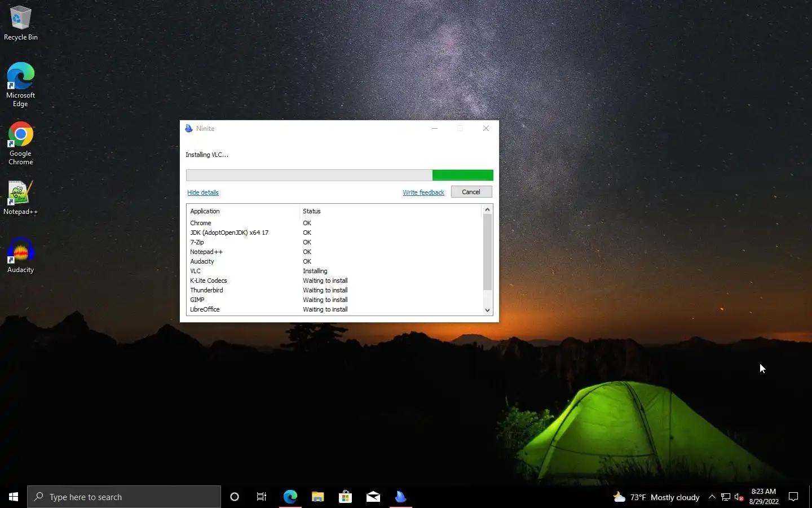Click the VLC Installing status
812x508 pixels.
coord(315,271)
